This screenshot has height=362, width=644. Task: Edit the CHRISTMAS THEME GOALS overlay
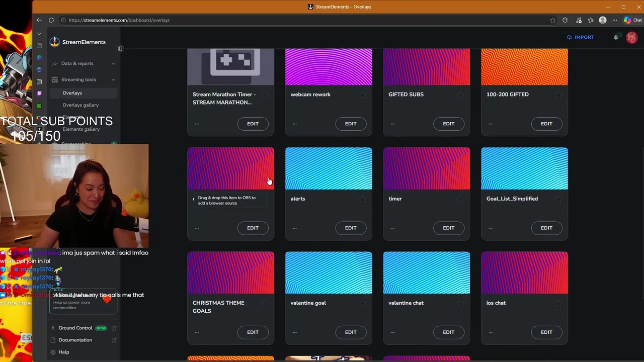click(253, 332)
